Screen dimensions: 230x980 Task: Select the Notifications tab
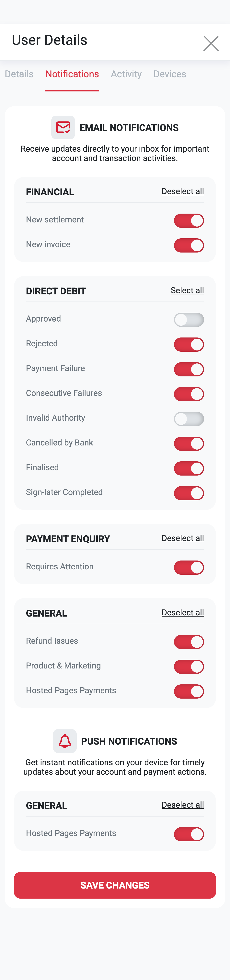[72, 74]
